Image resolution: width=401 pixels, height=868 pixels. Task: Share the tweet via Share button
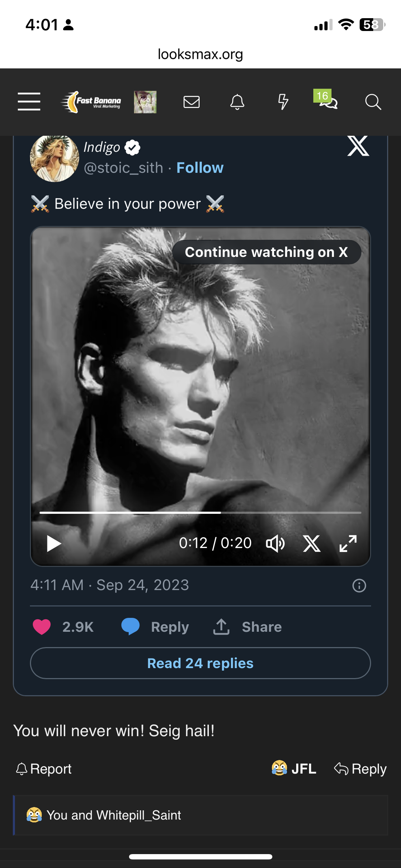click(x=248, y=627)
